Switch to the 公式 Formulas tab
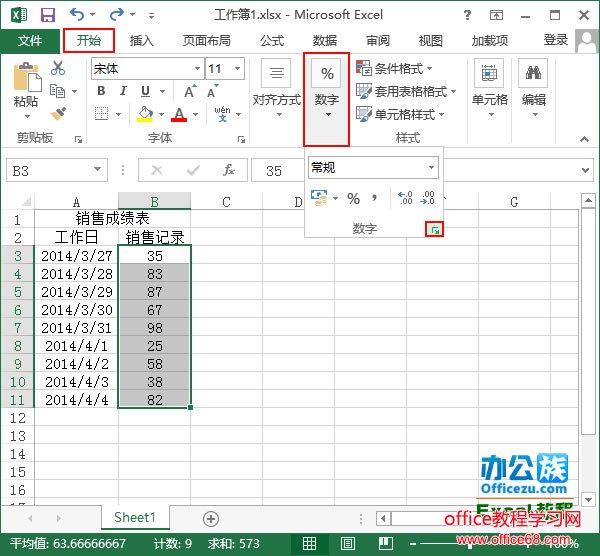The image size is (600, 556). (x=272, y=40)
